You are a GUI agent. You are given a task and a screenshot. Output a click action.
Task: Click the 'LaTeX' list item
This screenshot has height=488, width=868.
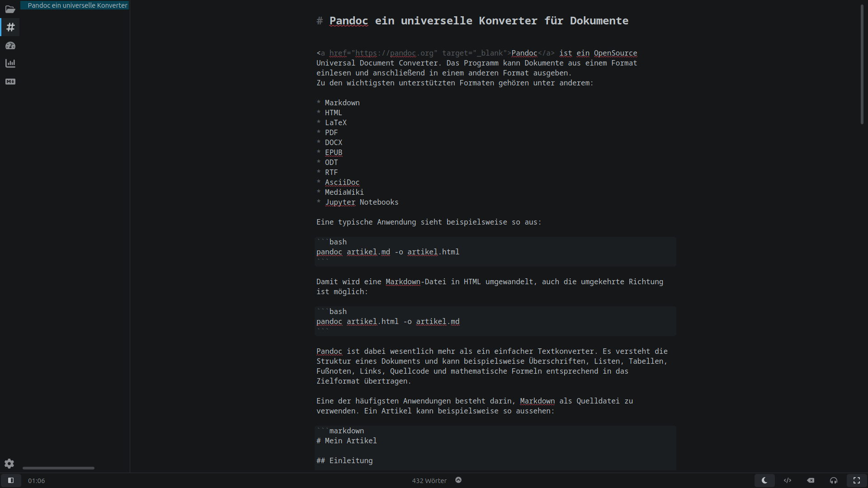pos(335,122)
